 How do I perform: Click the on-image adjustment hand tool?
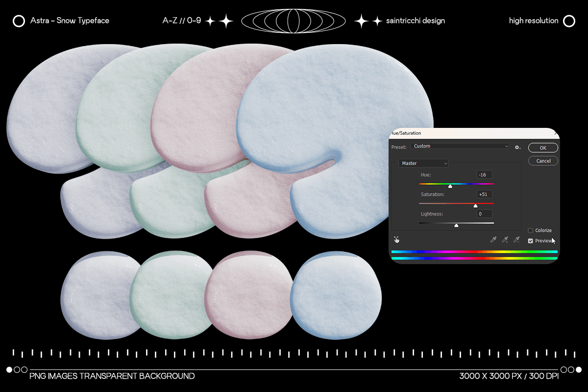tap(396, 240)
